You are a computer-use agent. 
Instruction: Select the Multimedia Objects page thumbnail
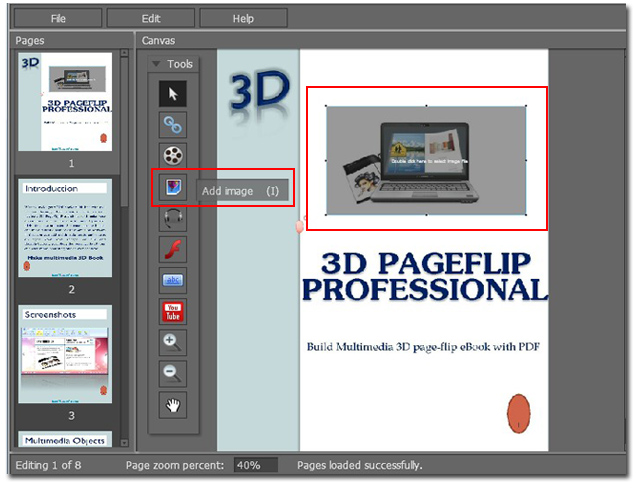[65, 439]
